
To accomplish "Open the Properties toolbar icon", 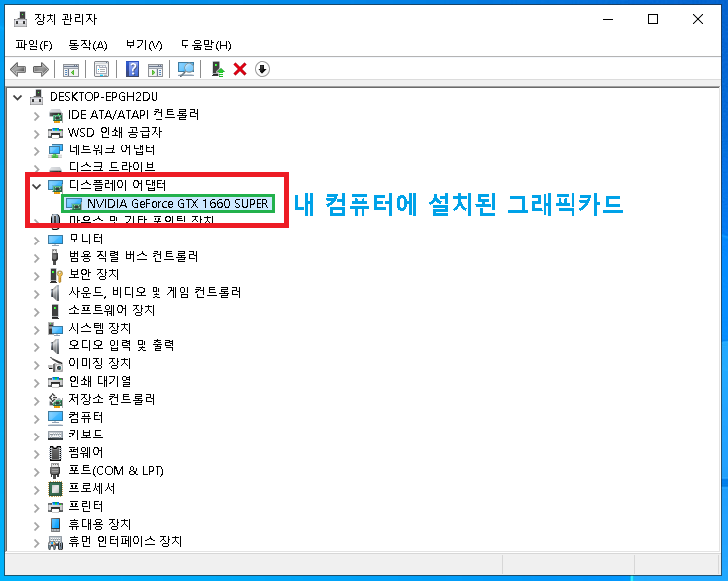I will point(101,69).
